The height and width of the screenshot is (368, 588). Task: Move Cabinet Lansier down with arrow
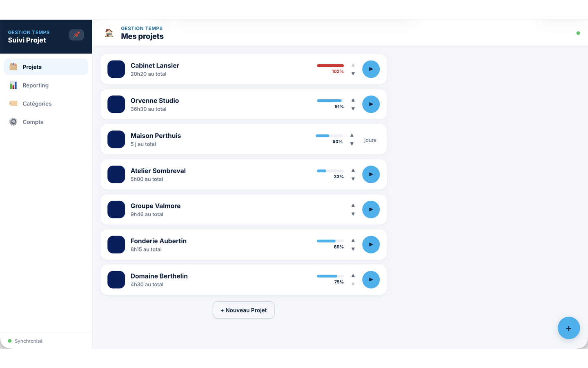tap(353, 74)
